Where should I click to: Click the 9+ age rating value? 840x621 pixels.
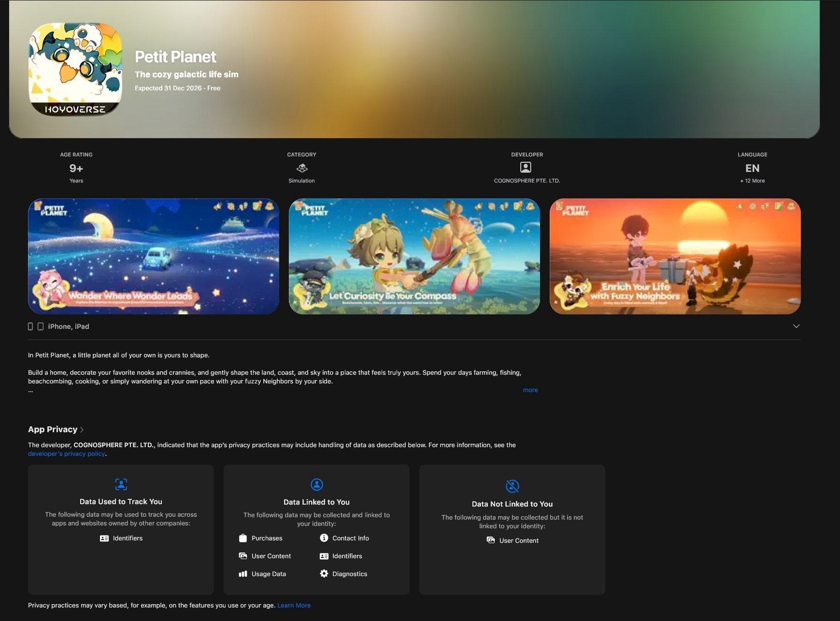tap(76, 168)
